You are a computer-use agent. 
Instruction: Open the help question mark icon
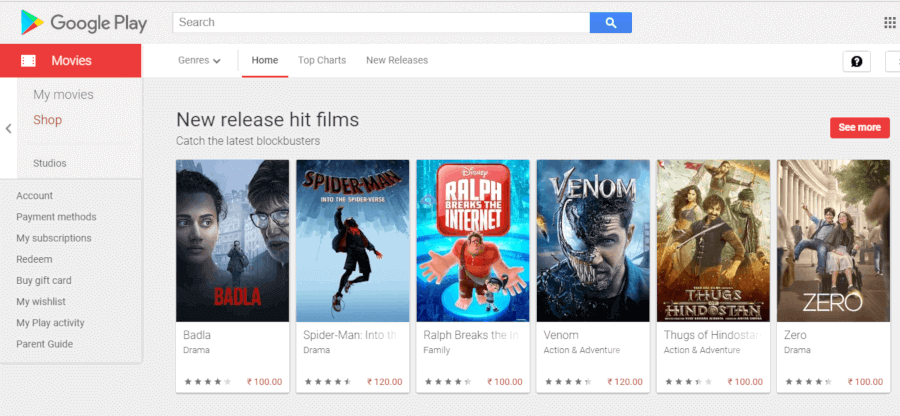856,61
